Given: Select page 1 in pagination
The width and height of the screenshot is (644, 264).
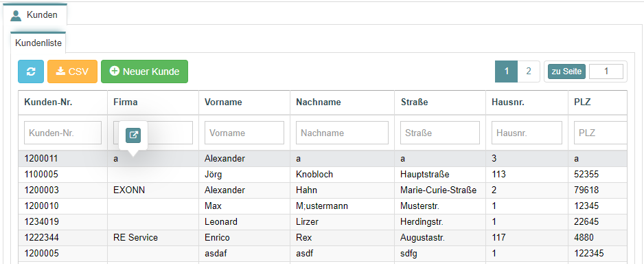Looking at the screenshot, I should (x=507, y=71).
